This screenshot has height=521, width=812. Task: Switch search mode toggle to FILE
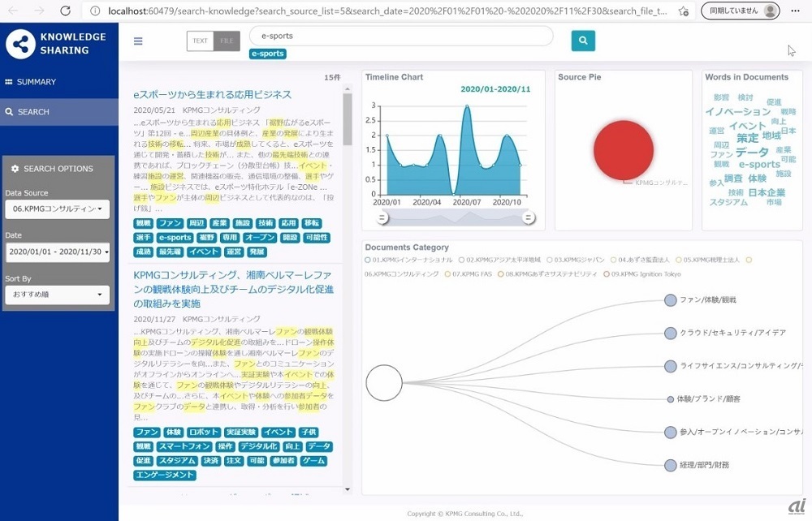click(x=227, y=41)
